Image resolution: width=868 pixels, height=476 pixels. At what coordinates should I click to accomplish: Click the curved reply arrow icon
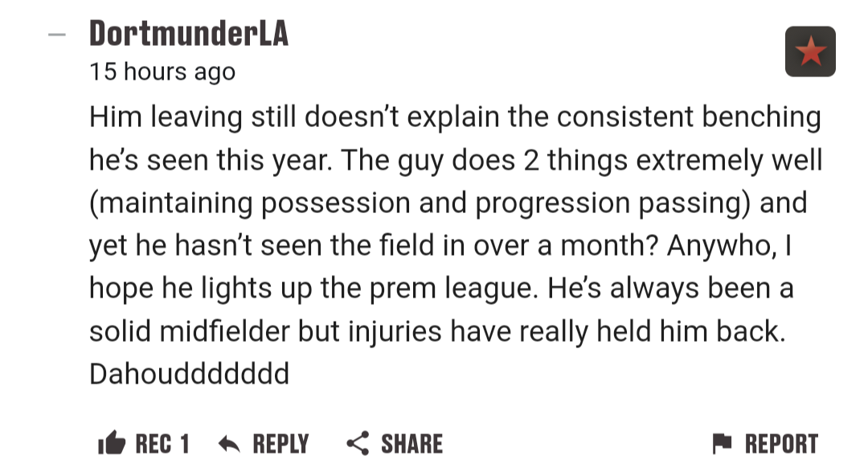click(x=229, y=444)
